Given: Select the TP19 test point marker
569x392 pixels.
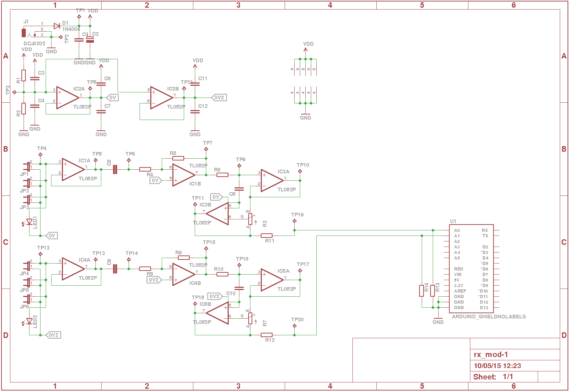Looking at the screenshot, I should tap(294, 221).
